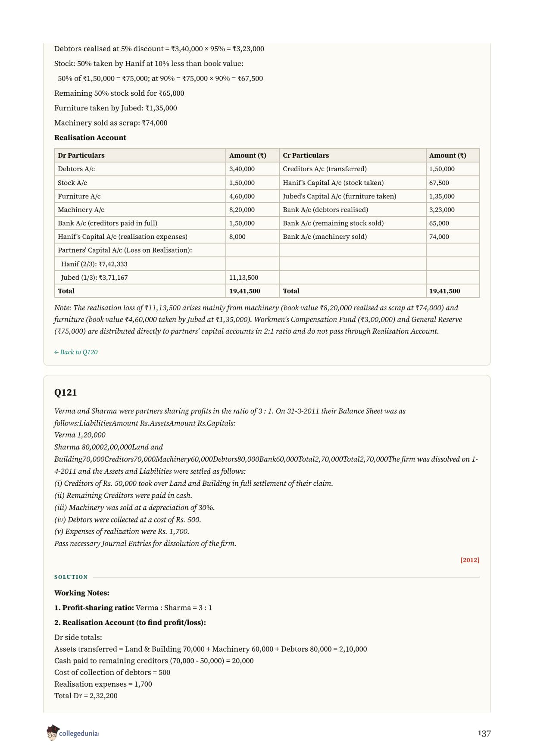Click the collegedunia logo icon

click(52, 733)
